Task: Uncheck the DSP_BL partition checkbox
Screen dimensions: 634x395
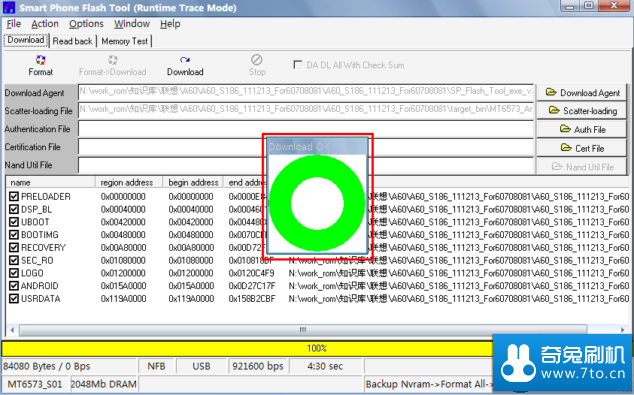Action: tap(14, 209)
